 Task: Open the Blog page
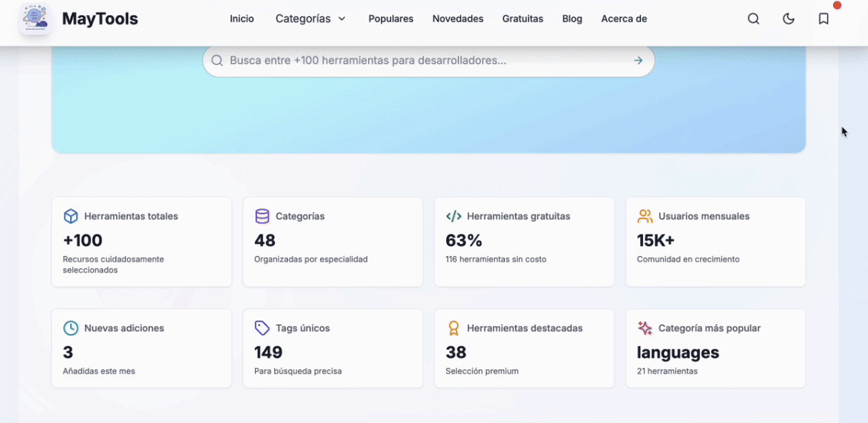coord(572,19)
